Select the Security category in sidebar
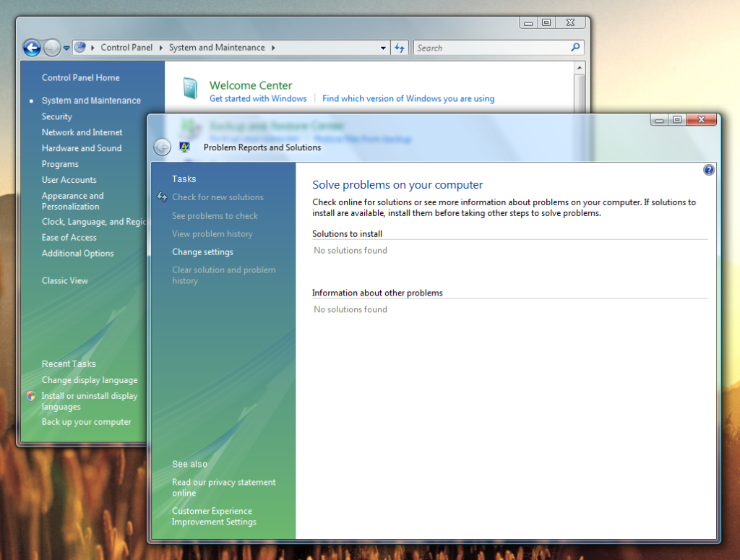This screenshot has height=560, width=740. (x=56, y=116)
